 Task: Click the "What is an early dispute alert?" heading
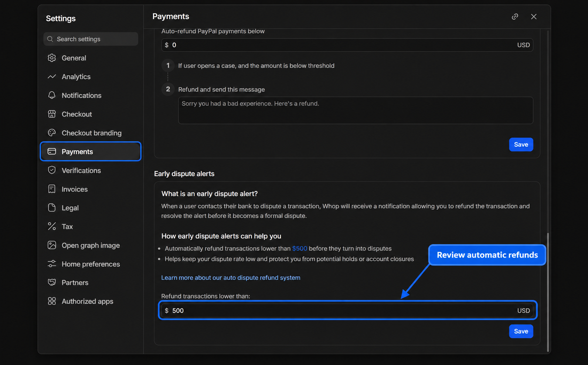click(209, 194)
